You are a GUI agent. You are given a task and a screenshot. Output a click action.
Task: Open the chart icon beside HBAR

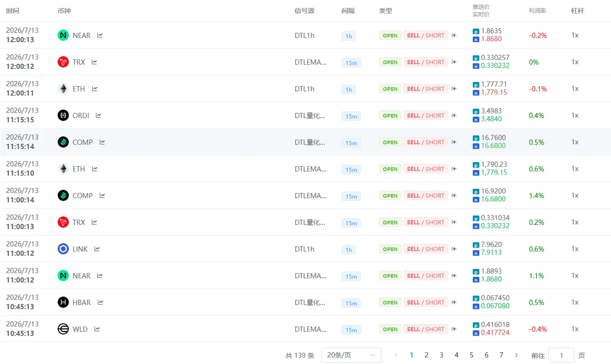pyautogui.click(x=100, y=302)
